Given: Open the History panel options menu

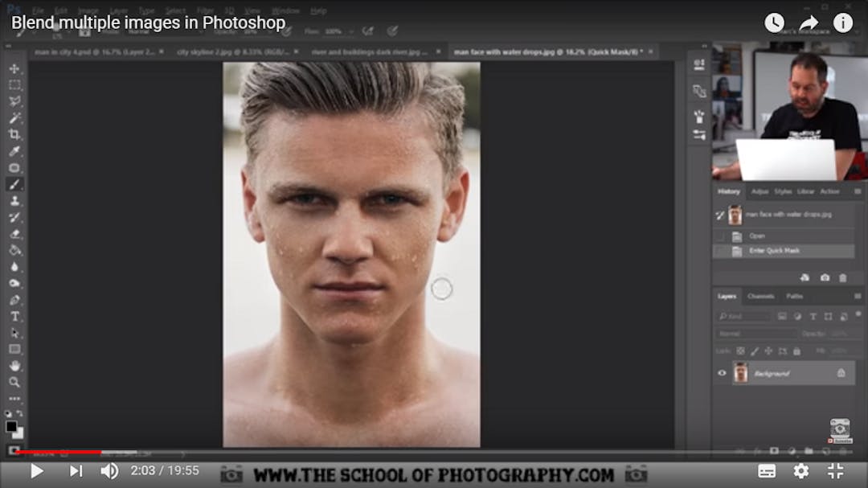Looking at the screenshot, I should coord(857,192).
